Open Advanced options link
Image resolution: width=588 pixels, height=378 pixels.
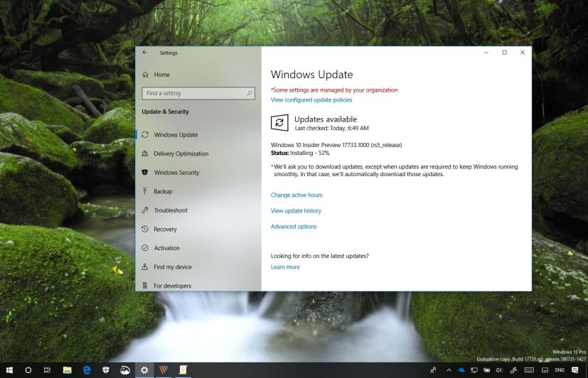[x=294, y=227]
